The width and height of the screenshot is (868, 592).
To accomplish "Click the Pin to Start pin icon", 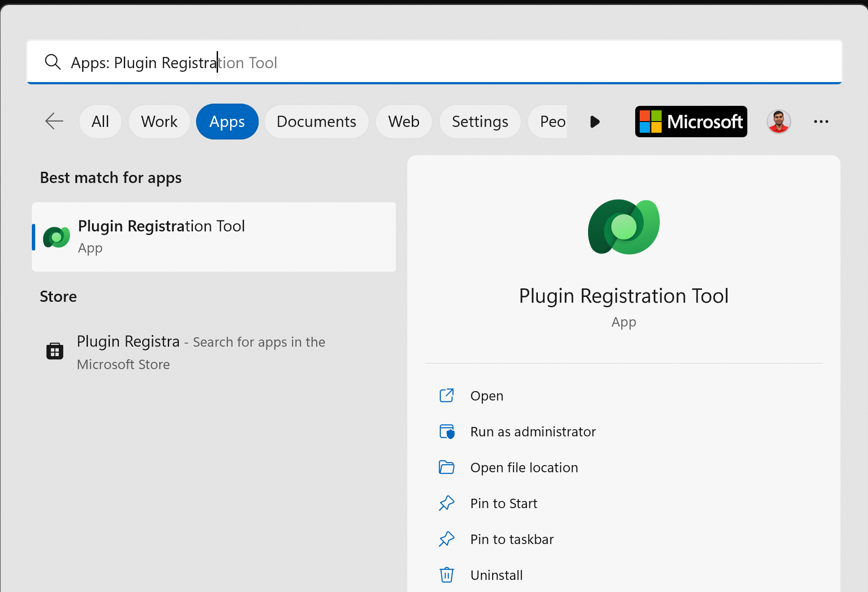I will [446, 503].
